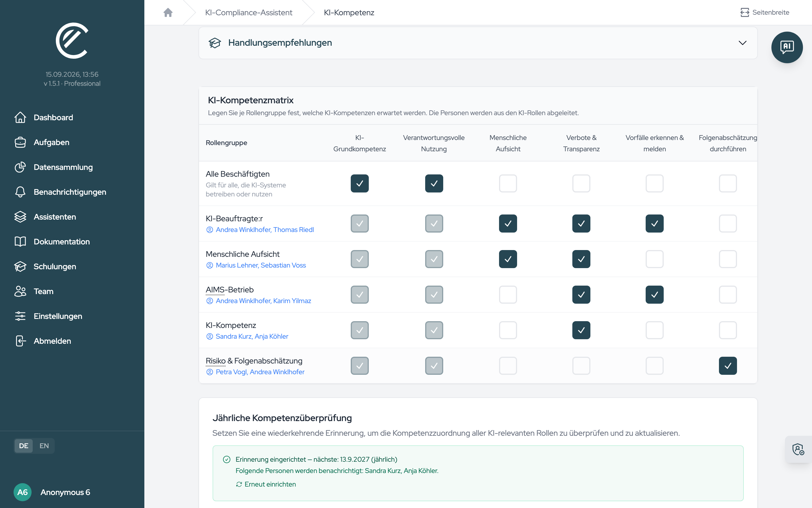812x508 pixels.
Task: Click the Datensammlung pie chart icon
Action: pyautogui.click(x=20, y=167)
